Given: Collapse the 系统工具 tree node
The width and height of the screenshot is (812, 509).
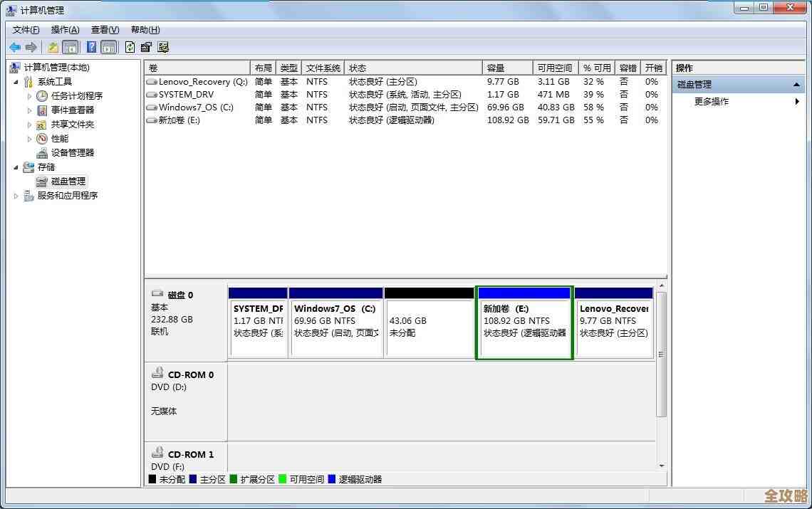Looking at the screenshot, I should tap(16, 81).
